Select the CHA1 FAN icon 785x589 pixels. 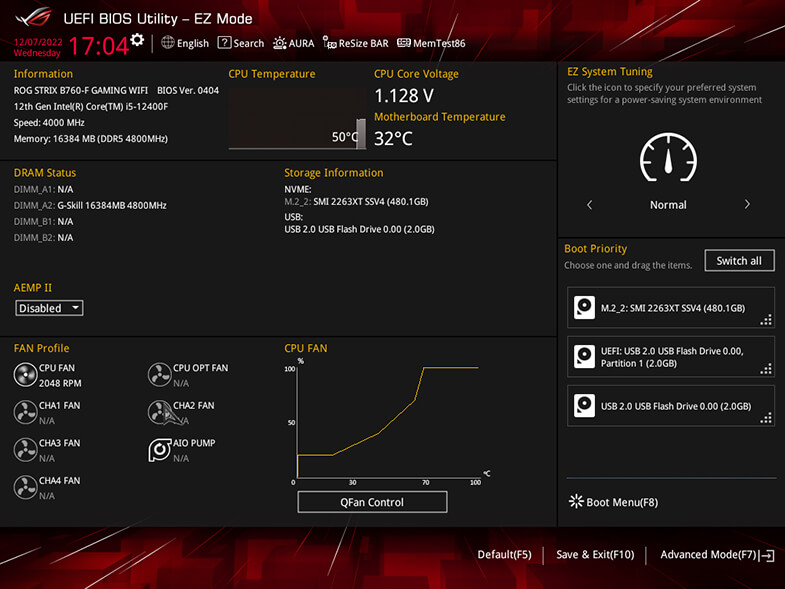25,412
